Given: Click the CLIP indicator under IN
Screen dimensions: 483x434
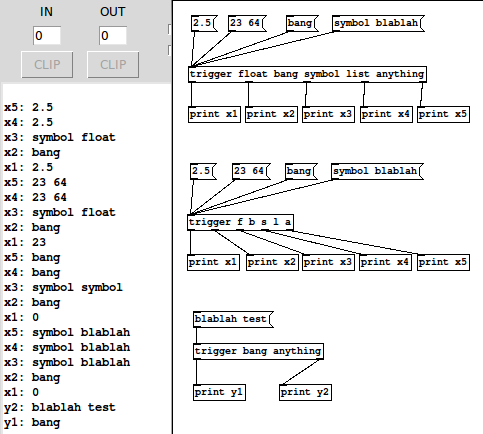Looking at the screenshot, I should (x=47, y=64).
